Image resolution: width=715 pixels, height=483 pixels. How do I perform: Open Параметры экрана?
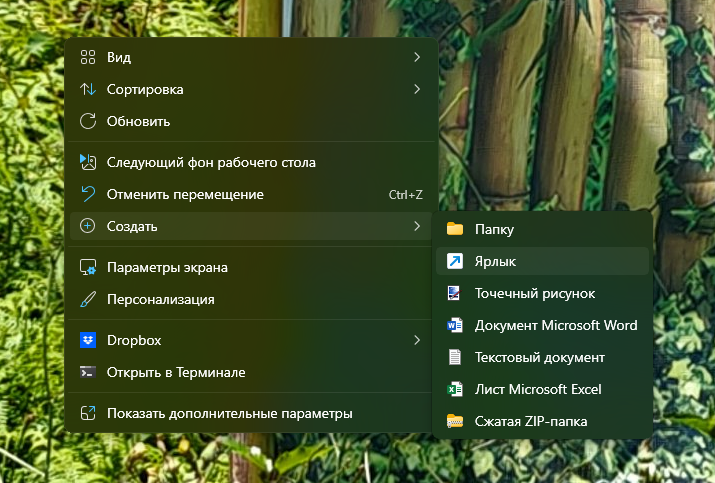tap(251, 267)
